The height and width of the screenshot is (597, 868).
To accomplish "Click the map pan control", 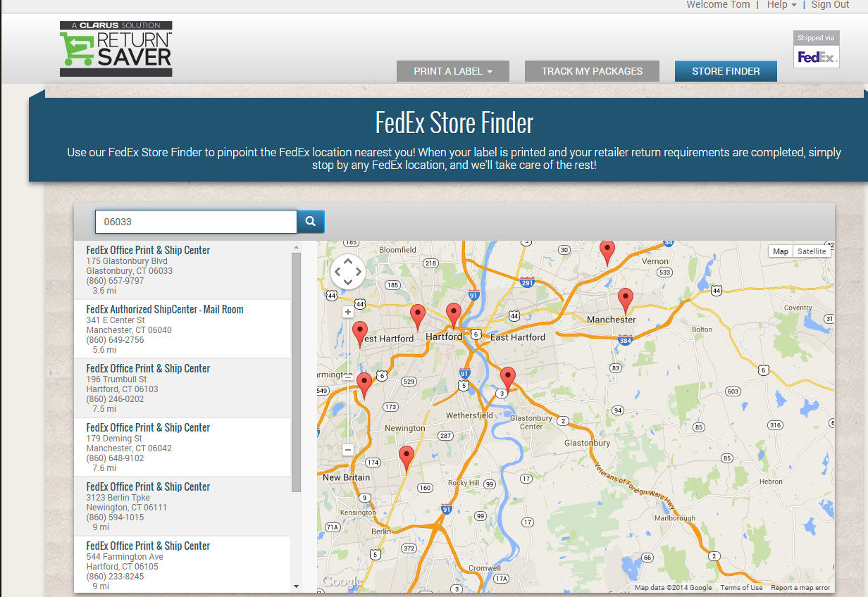I will (x=347, y=272).
